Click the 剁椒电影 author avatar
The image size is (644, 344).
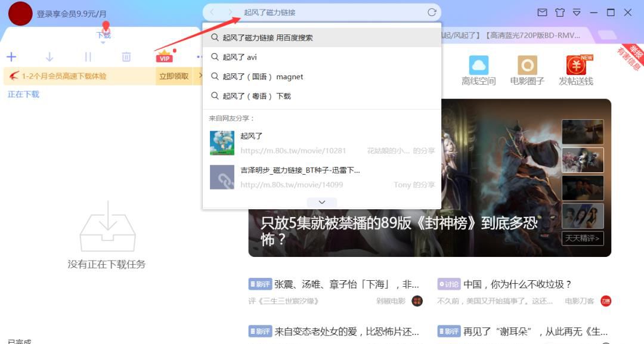[x=417, y=301]
